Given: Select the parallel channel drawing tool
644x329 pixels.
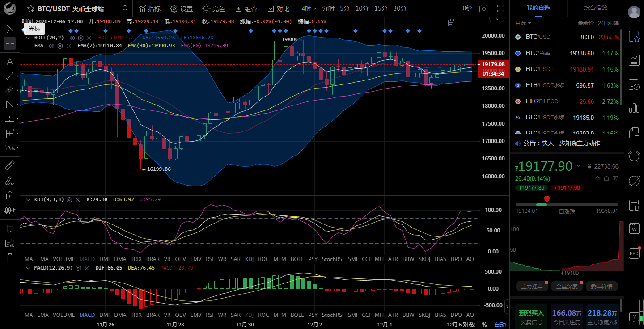Looking at the screenshot, I should pos(9,90).
